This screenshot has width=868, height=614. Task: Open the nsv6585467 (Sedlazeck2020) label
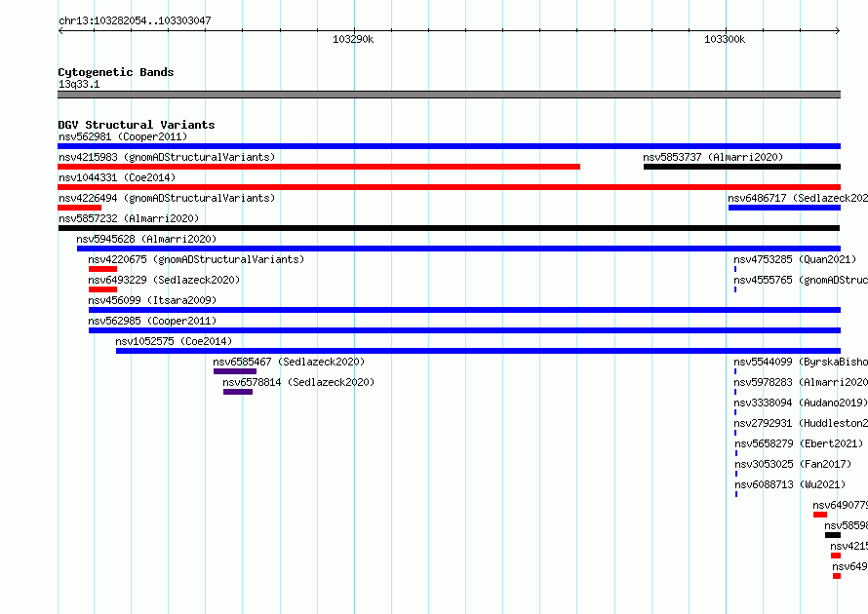click(289, 362)
